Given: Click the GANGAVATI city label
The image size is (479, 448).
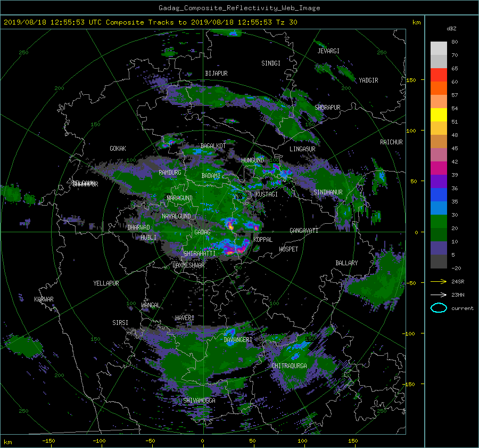Looking at the screenshot, I should (x=304, y=231).
